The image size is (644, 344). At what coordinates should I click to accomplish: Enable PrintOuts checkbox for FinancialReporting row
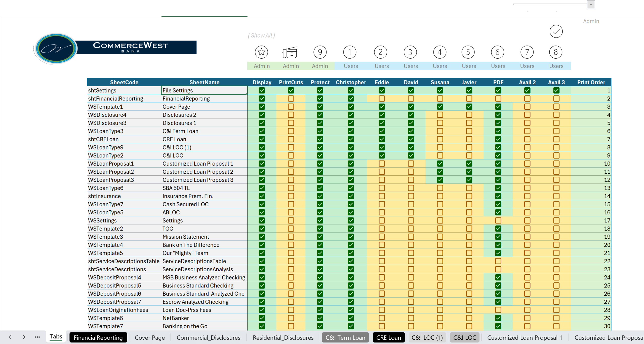tap(291, 98)
